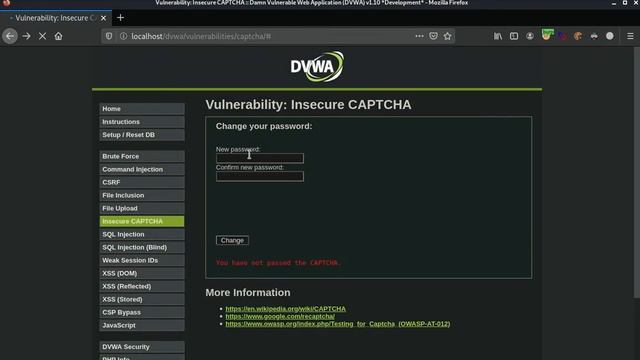
Task: Open the Firefox home page
Action: (58, 36)
